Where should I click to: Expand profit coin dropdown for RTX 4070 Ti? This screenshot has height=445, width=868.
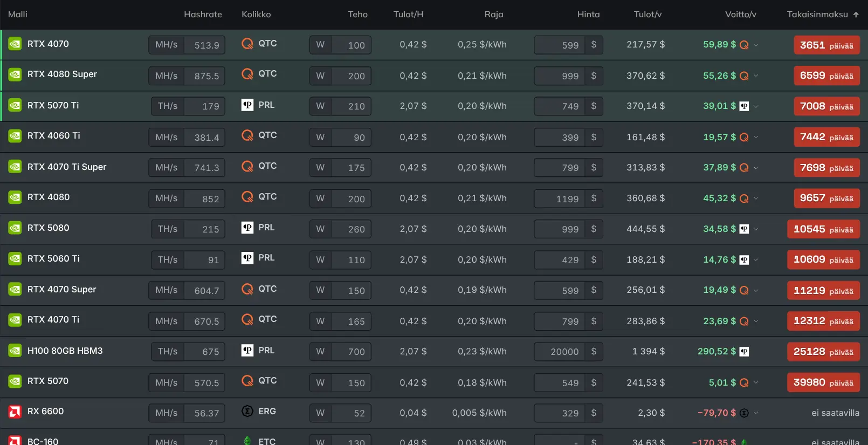coord(756,321)
